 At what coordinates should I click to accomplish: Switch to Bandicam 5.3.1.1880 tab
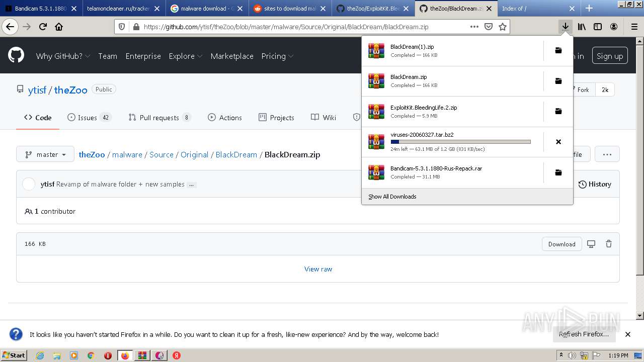pos(41,8)
